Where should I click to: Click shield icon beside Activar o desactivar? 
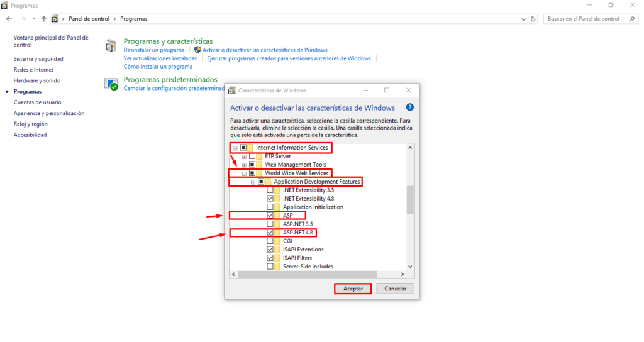click(197, 50)
